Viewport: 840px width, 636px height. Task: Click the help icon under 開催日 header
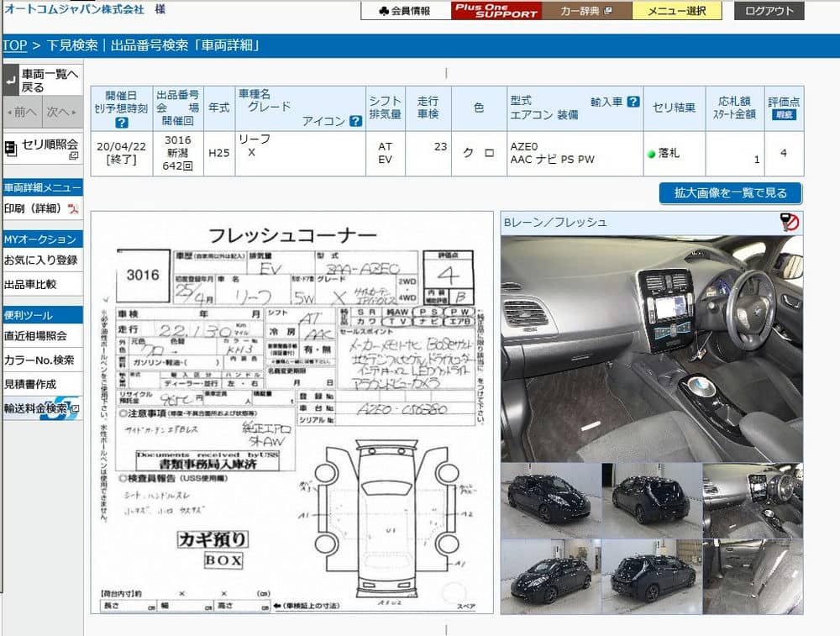click(x=122, y=123)
